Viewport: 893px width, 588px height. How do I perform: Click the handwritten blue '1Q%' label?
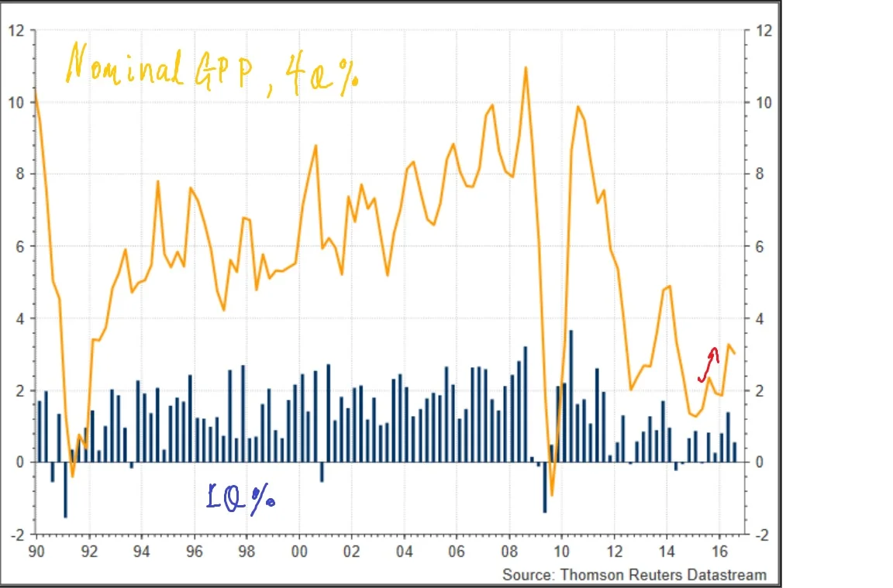[x=241, y=499]
